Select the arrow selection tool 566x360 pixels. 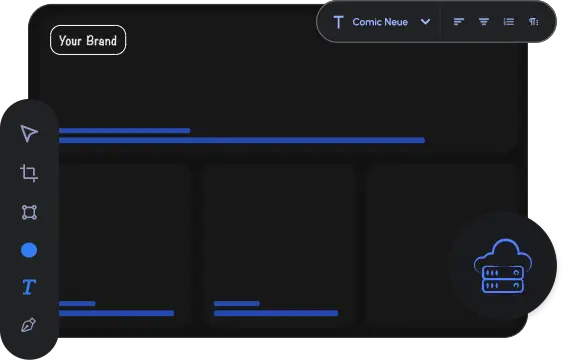(29, 133)
